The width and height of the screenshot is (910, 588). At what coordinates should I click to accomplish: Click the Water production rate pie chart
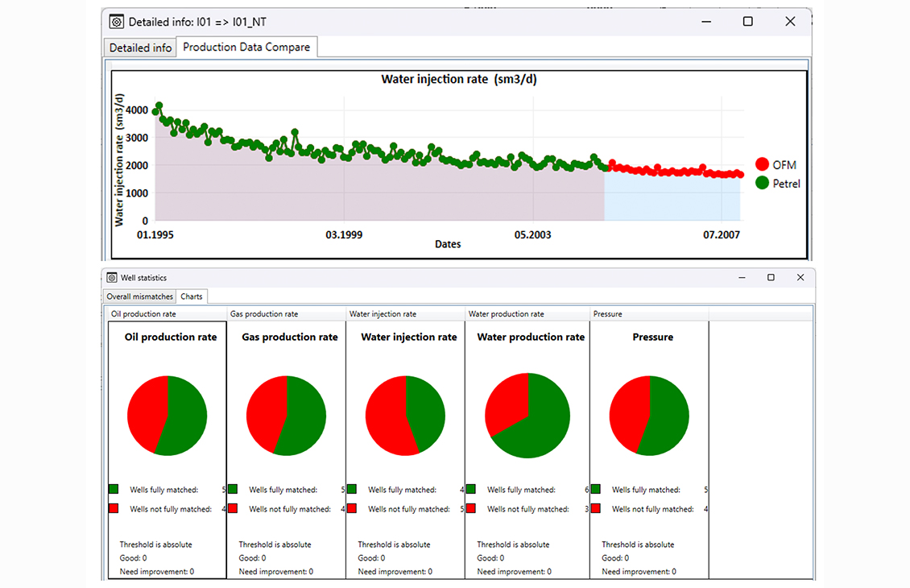coord(527,416)
